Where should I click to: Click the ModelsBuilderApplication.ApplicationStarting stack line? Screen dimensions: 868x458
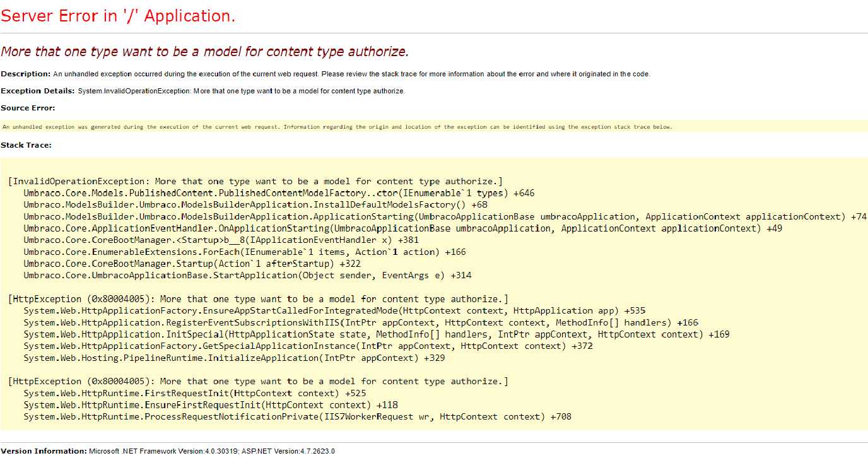click(445, 216)
